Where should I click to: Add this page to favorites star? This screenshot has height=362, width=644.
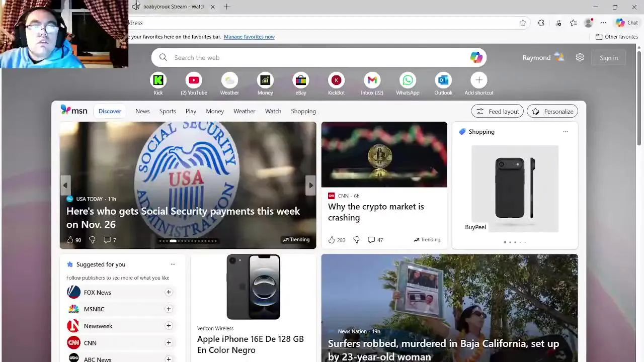tap(523, 23)
